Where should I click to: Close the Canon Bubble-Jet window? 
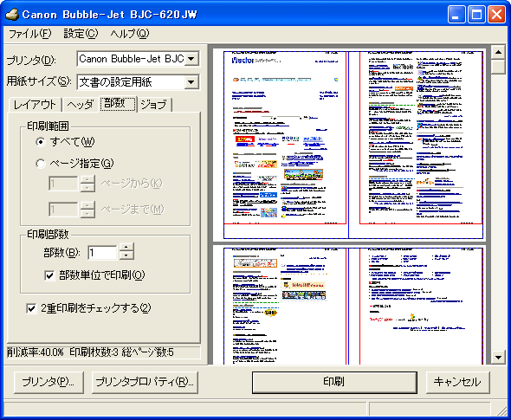[496, 15]
